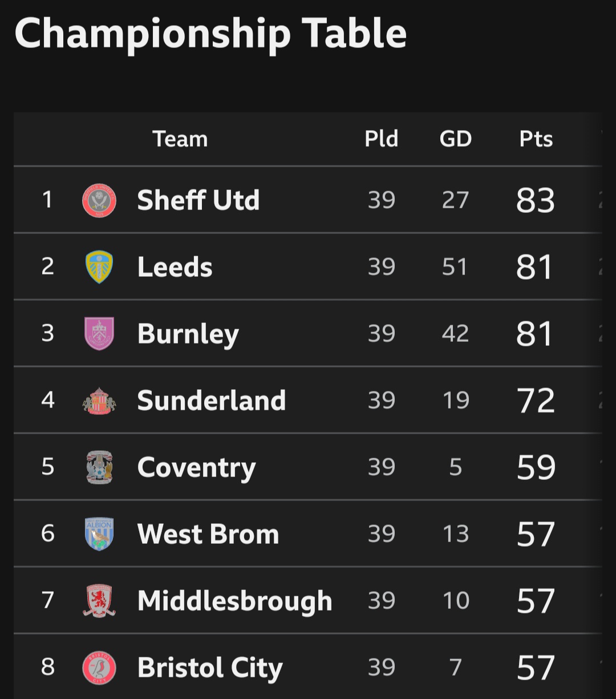Click the Middlesbrough club crest
The image size is (616, 699).
pyautogui.click(x=99, y=601)
